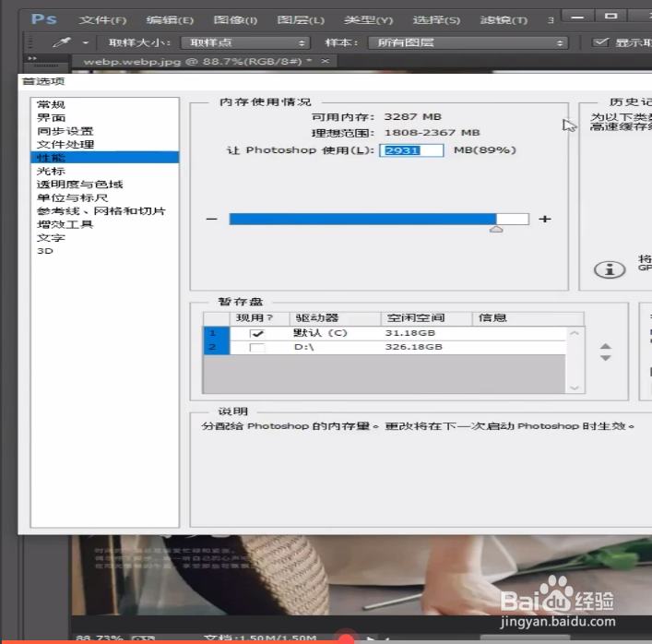Image resolution: width=652 pixels, height=644 pixels.
Task: Toggle the 显示取样环 checkbox
Action: click(x=600, y=42)
